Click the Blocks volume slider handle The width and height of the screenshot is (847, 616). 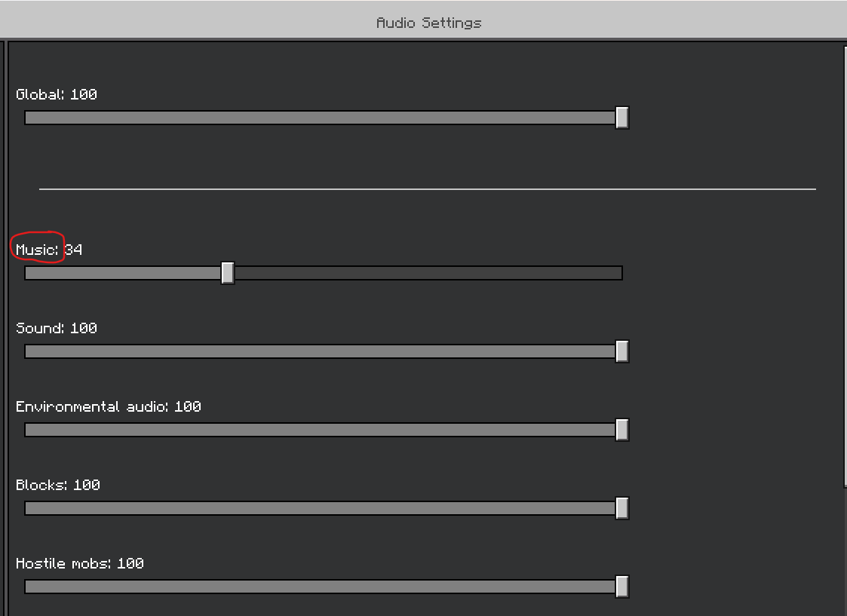(x=622, y=508)
